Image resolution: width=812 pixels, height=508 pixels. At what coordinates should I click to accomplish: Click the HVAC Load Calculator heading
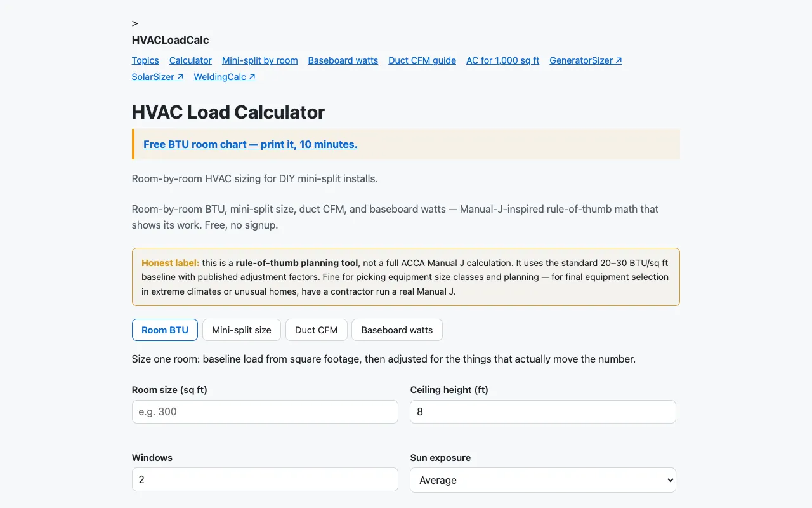click(228, 112)
